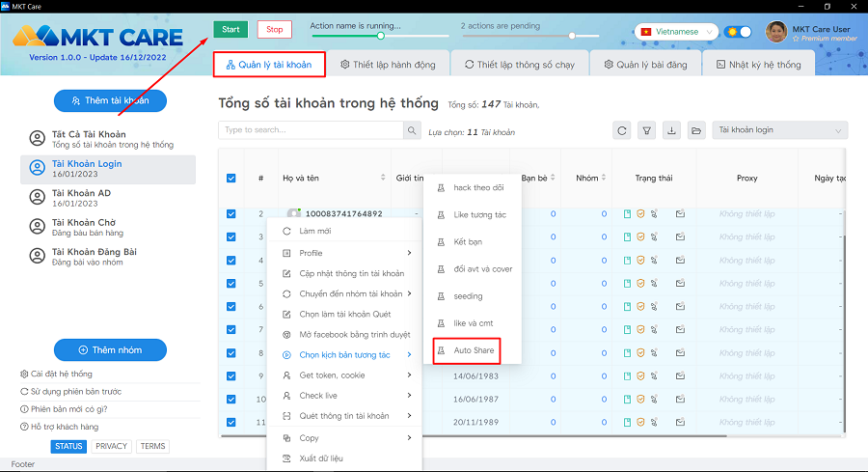This screenshot has height=472, width=868.
Task: Click the Tất Cả Tài Khoản person icon
Action: click(37, 138)
